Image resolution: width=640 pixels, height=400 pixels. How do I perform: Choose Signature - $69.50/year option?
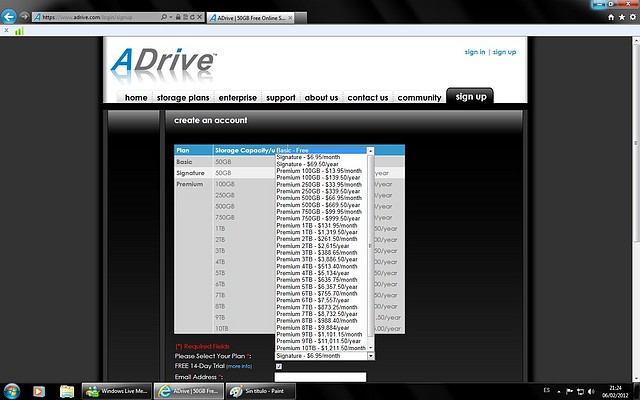tap(321, 164)
